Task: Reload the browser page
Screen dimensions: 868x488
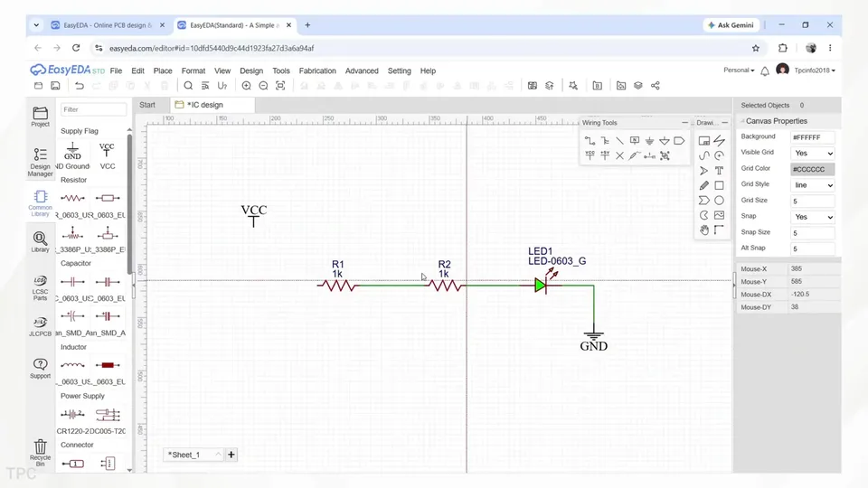Action: tap(76, 48)
